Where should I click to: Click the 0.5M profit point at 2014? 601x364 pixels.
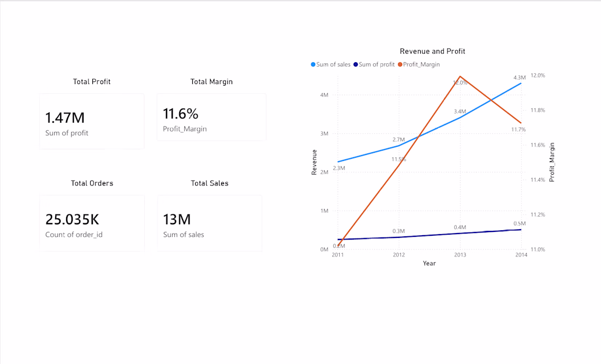point(521,230)
